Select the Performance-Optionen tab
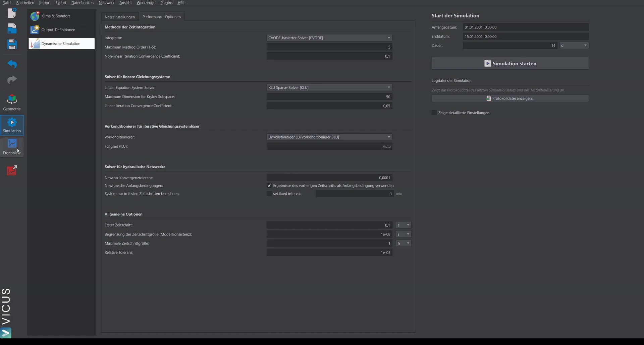 [x=161, y=17]
